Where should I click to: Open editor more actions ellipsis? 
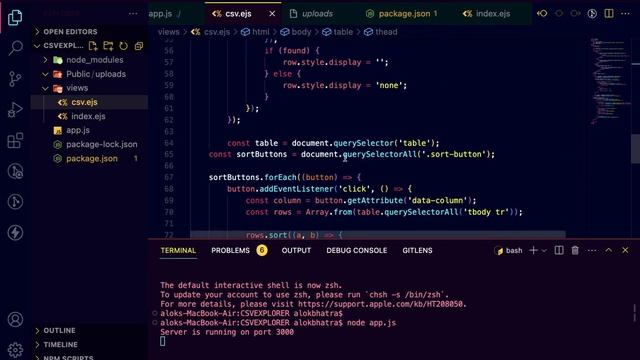click(625, 13)
